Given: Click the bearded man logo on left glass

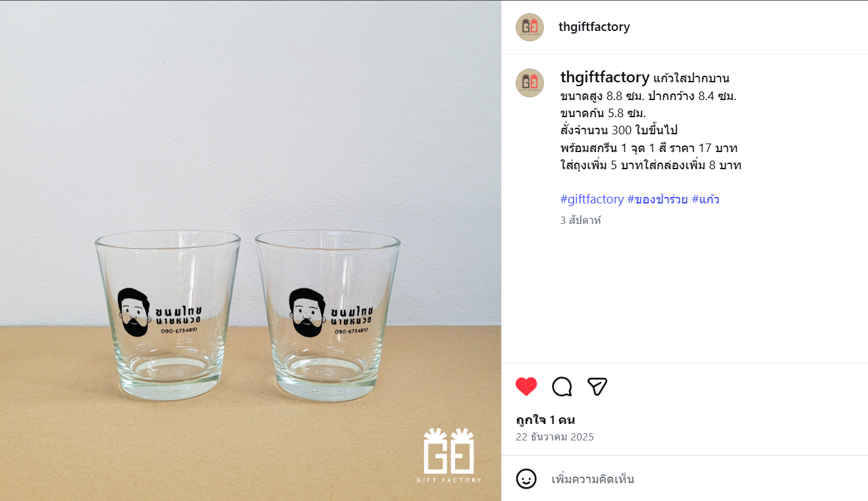Looking at the screenshot, I should 134,313.
